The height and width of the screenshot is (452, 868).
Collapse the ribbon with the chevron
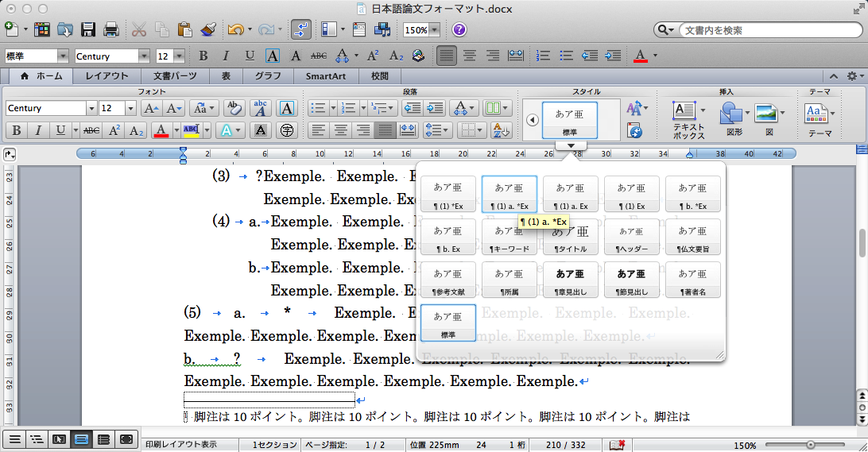coord(834,75)
